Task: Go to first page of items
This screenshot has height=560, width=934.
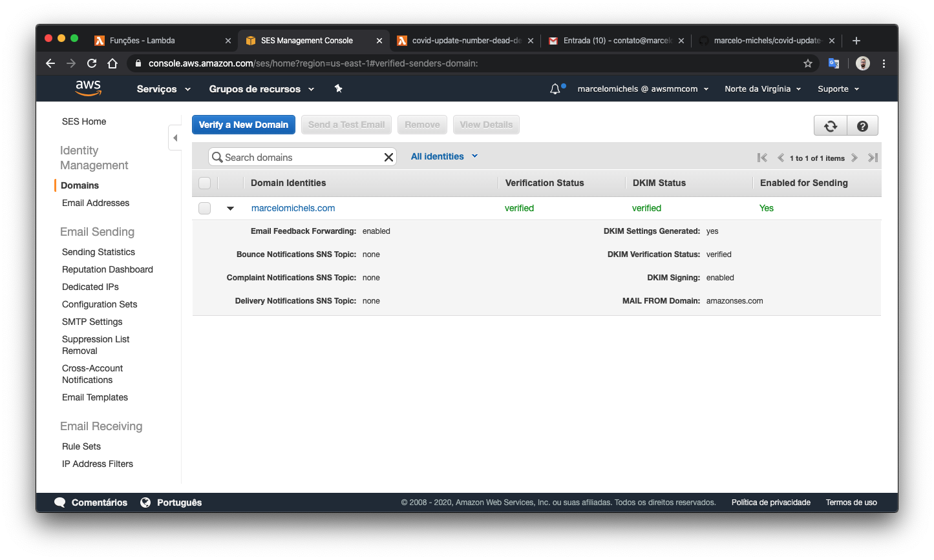Action: tap(763, 158)
